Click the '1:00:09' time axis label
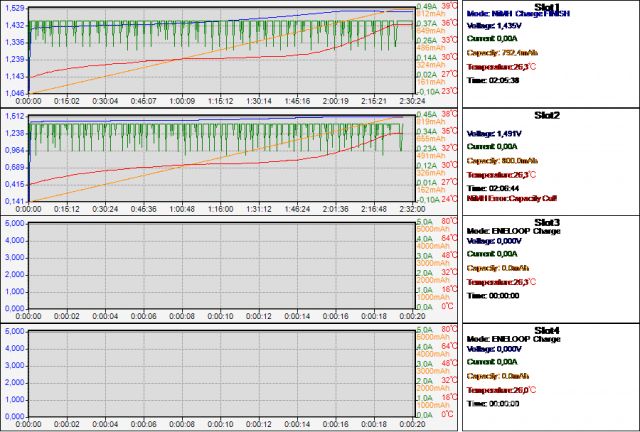Viewport: 640px width, 432px height. (x=182, y=101)
